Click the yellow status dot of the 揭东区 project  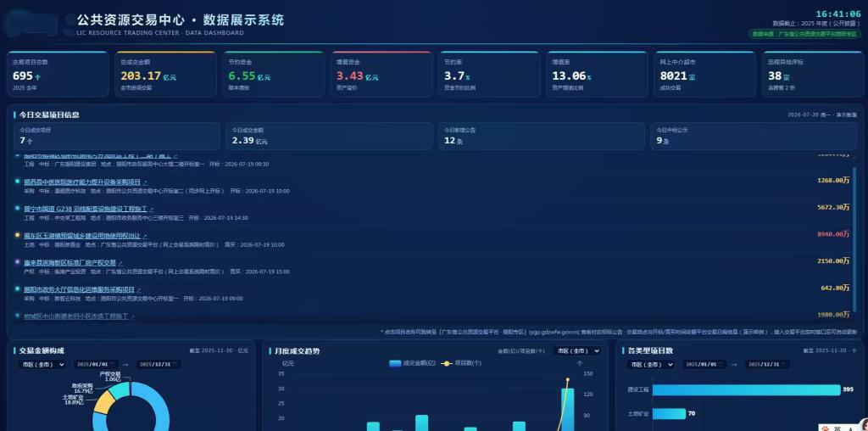click(x=18, y=235)
